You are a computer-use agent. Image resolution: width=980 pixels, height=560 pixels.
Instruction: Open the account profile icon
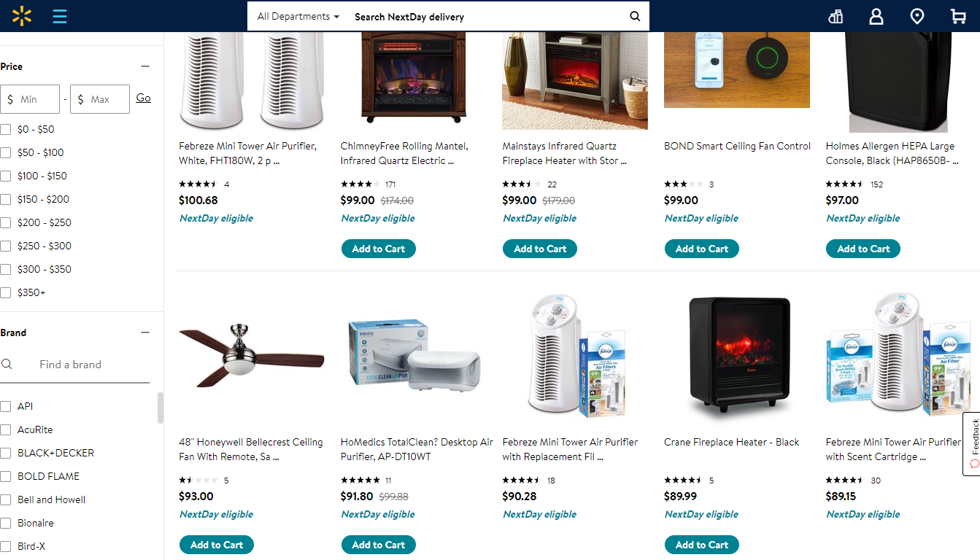876,16
